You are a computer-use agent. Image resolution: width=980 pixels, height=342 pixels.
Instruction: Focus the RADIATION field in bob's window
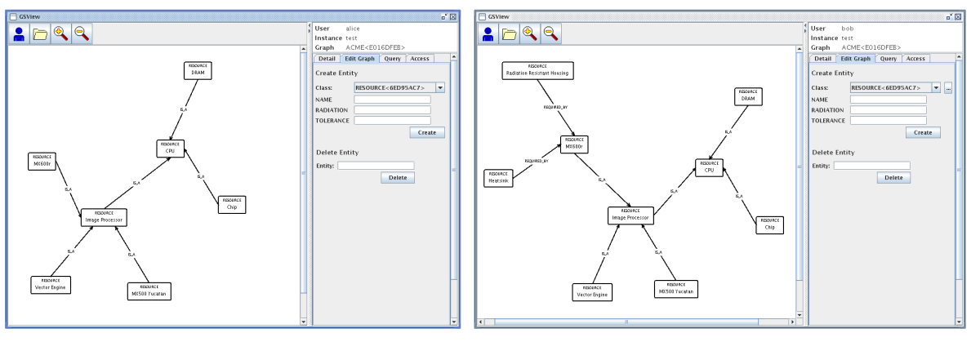coord(889,110)
